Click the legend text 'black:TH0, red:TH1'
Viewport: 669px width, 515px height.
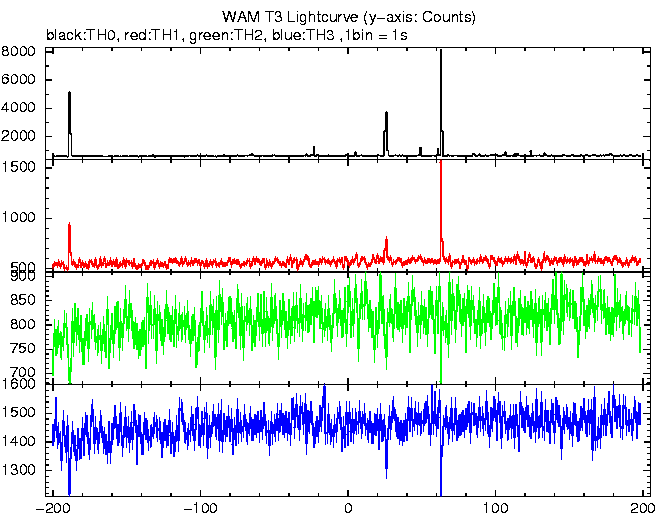(x=115, y=35)
